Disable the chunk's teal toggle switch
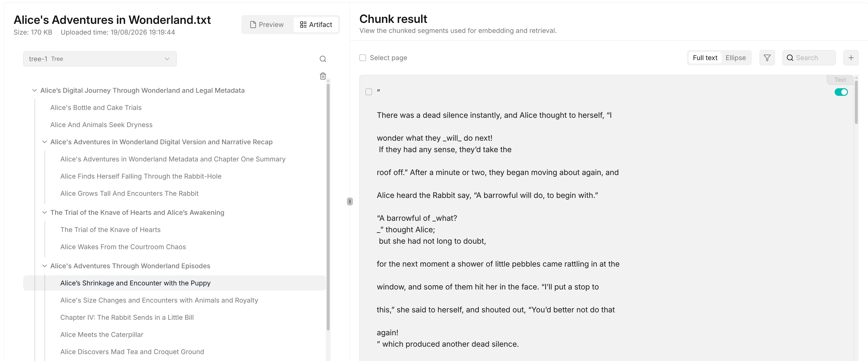This screenshot has height=361, width=868. pyautogui.click(x=841, y=92)
